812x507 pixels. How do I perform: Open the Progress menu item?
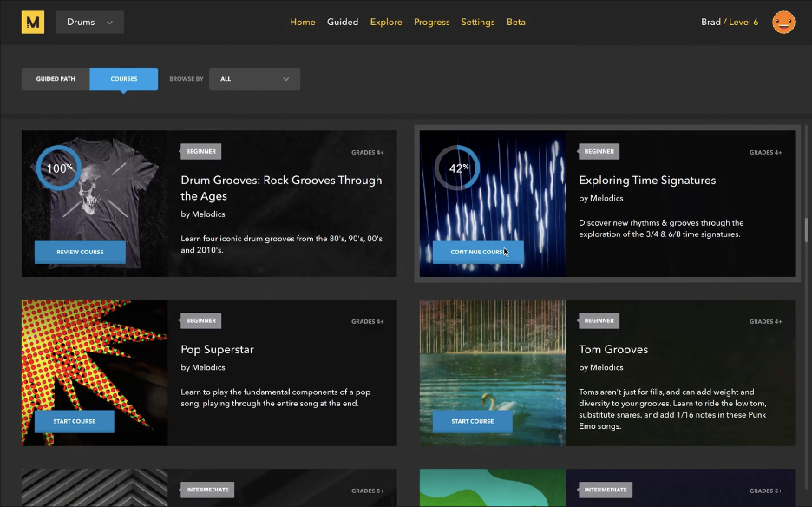[431, 23]
